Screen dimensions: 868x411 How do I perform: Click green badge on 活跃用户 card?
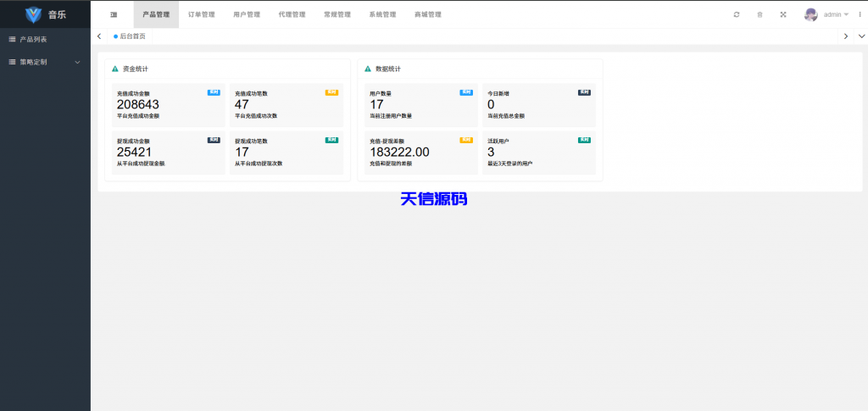[584, 141]
